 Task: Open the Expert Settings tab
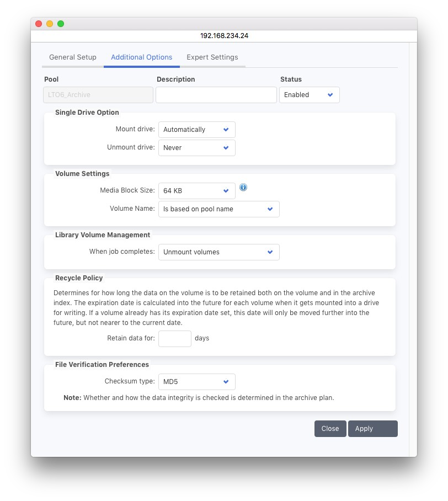point(212,57)
